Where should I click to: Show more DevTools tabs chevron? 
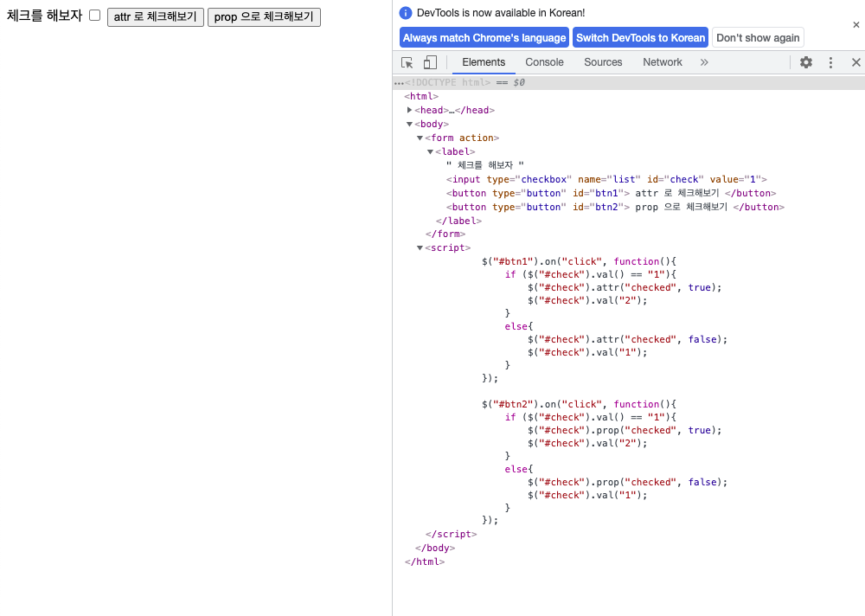[704, 62]
